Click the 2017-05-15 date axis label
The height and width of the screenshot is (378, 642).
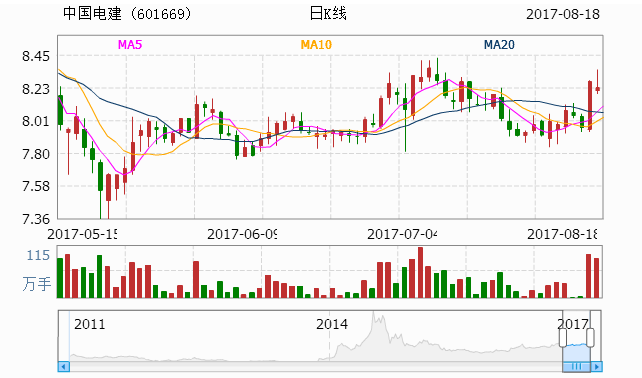(82, 234)
